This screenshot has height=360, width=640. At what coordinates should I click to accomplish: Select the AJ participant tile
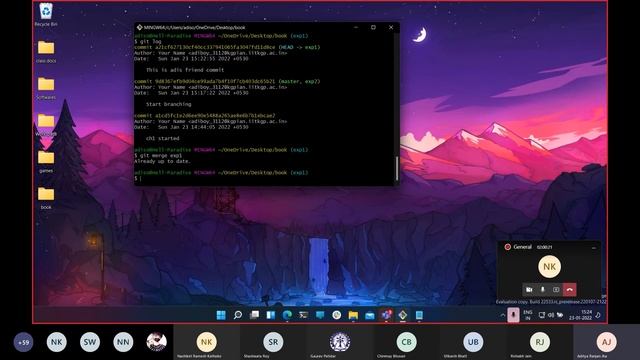tap(607, 342)
